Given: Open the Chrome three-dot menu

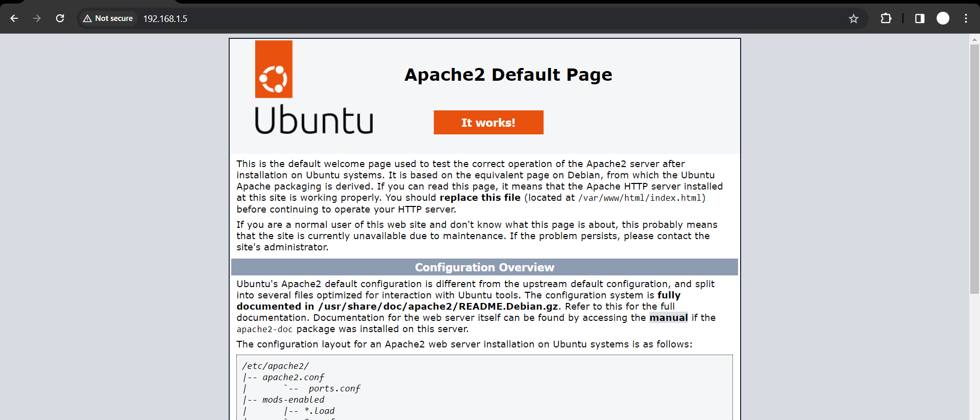Looking at the screenshot, I should 966,18.
